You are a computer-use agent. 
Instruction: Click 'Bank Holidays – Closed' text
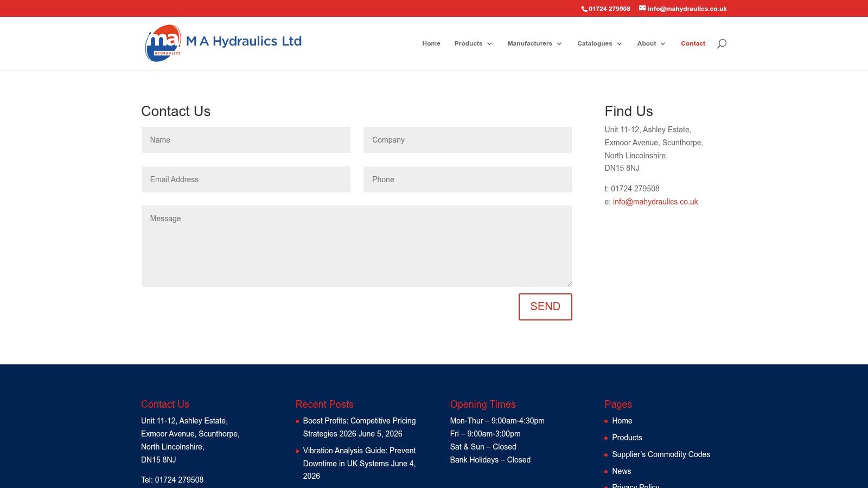click(490, 460)
